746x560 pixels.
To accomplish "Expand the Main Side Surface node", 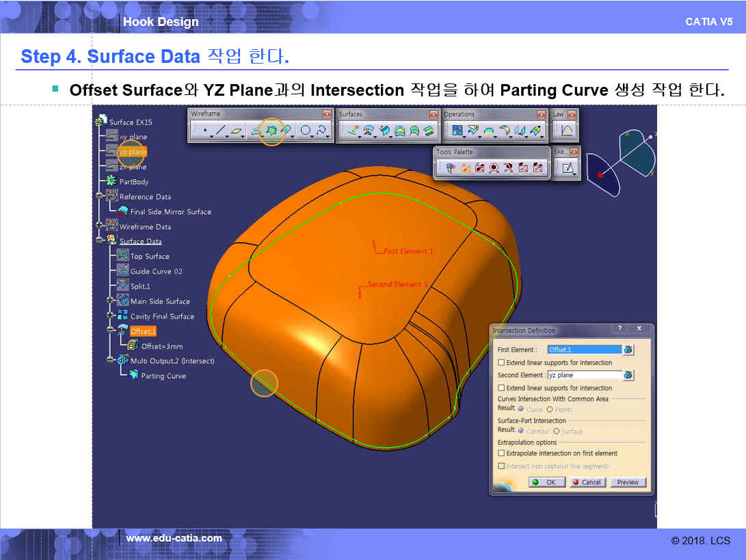I will pyautogui.click(x=110, y=300).
